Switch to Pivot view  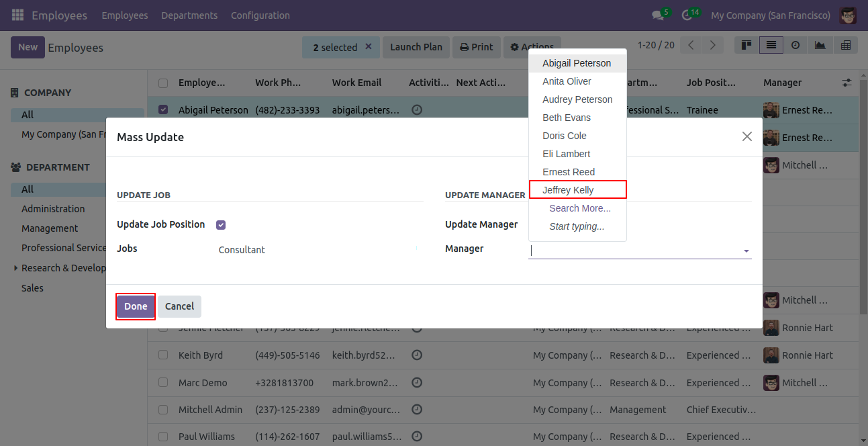(x=845, y=46)
